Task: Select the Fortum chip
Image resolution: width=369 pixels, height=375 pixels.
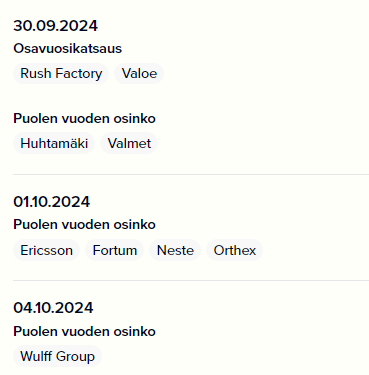Action: [x=115, y=250]
